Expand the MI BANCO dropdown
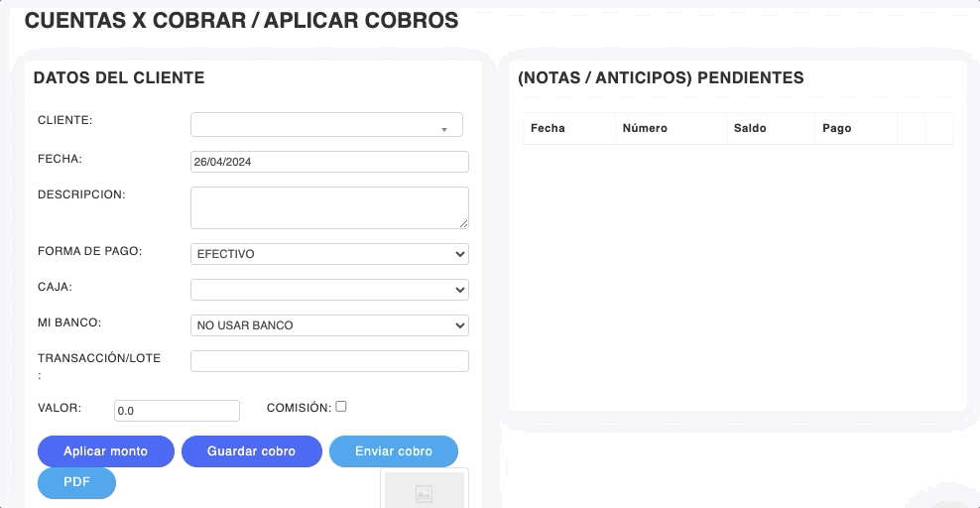Image resolution: width=980 pixels, height=508 pixels. click(x=329, y=325)
